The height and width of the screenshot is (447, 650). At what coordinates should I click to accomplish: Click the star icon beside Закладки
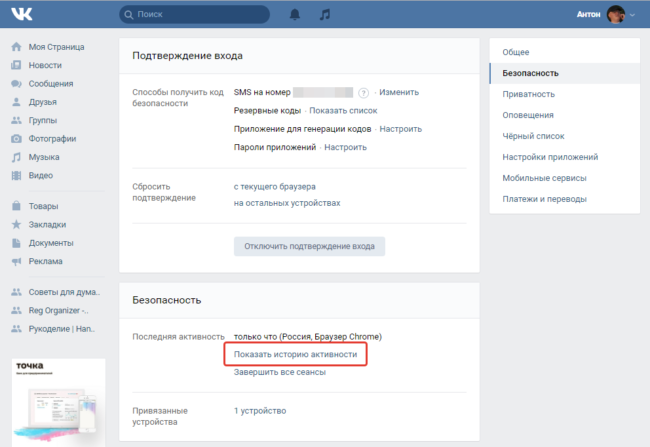[x=16, y=224]
